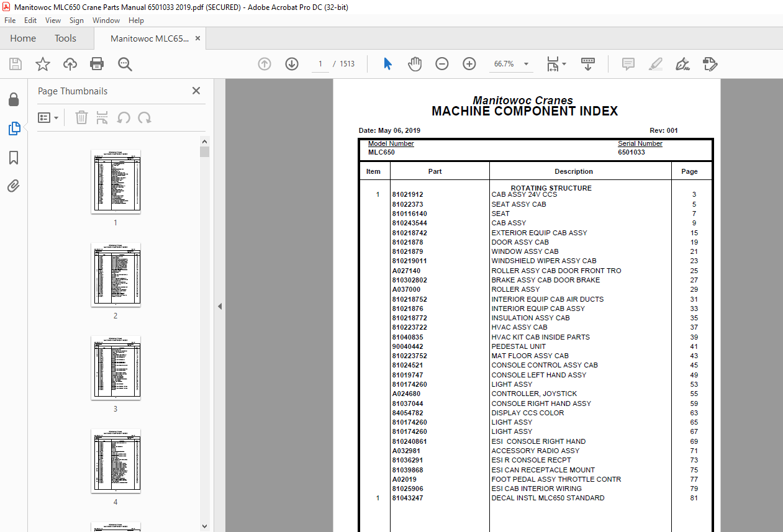Click part number A027140
The image size is (783, 532).
point(406,271)
